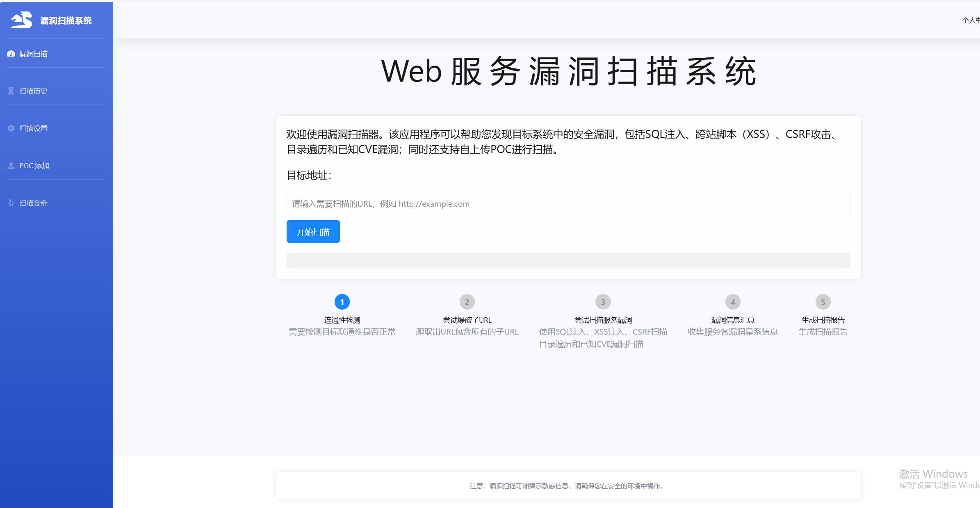This screenshot has width=980, height=508.
Task: Click the grey step 2 circle
Action: (467, 302)
